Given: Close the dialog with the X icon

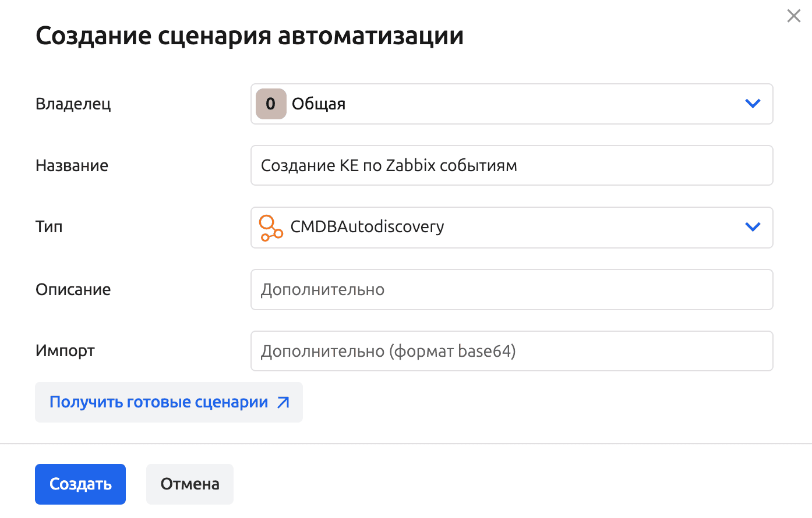Looking at the screenshot, I should coord(793,16).
